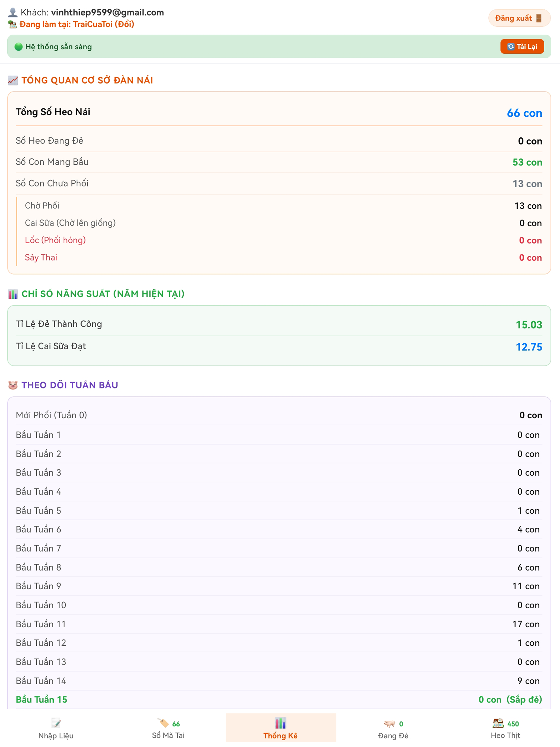The height and width of the screenshot is (747, 560).
Task: Click the 'Bầu Tuần 11' row
Action: click(x=279, y=624)
